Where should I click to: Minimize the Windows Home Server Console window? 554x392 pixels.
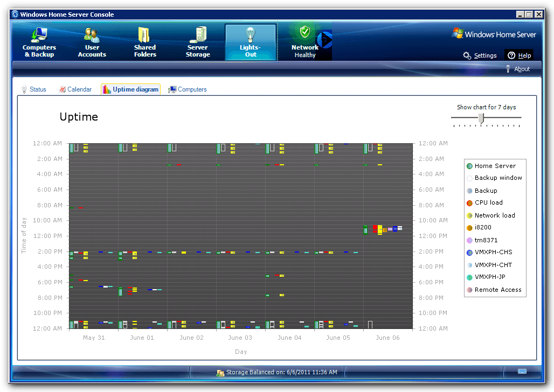pyautogui.click(x=520, y=15)
